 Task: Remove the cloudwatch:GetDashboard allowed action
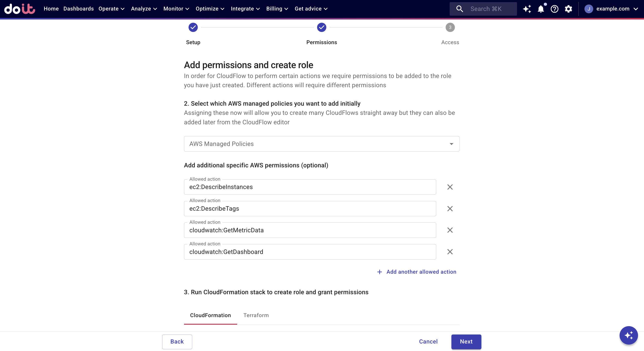(x=450, y=252)
